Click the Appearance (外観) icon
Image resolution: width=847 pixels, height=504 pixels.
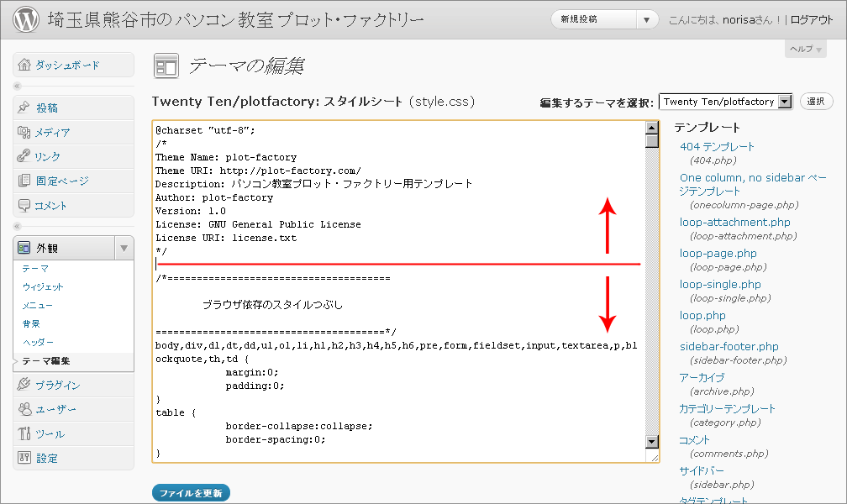click(24, 248)
